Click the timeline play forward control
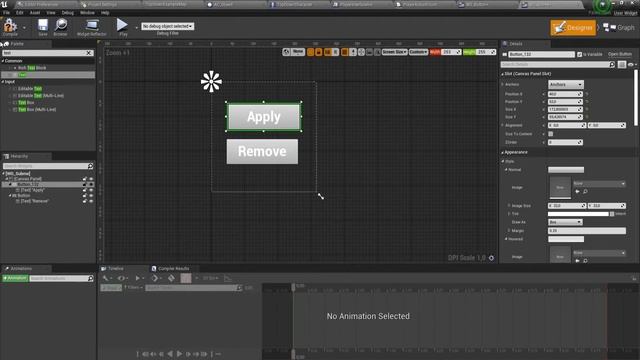640x360 pixels. 179,354
